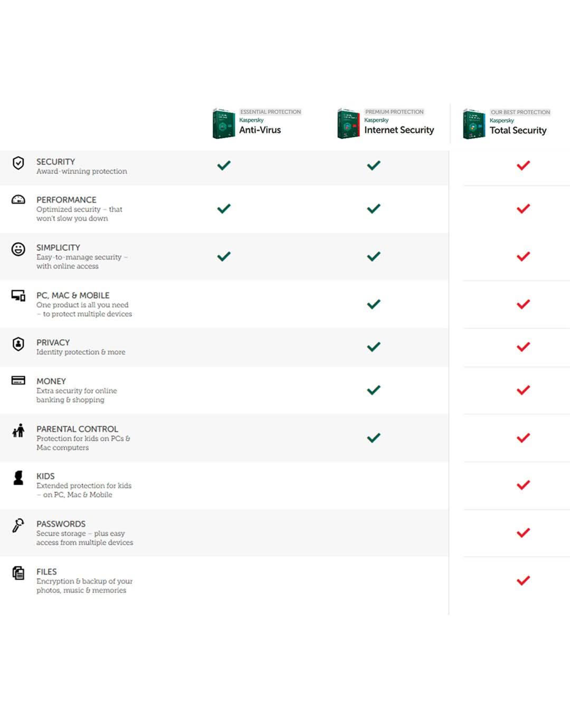Screen dimensions: 570x728
Task: Select the Internet Security product box image
Action: click(348, 124)
